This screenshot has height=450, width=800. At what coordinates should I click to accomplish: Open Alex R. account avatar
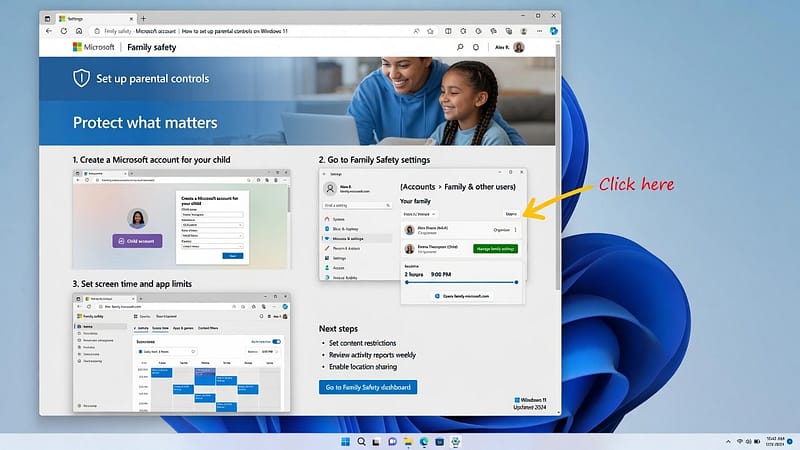519,47
